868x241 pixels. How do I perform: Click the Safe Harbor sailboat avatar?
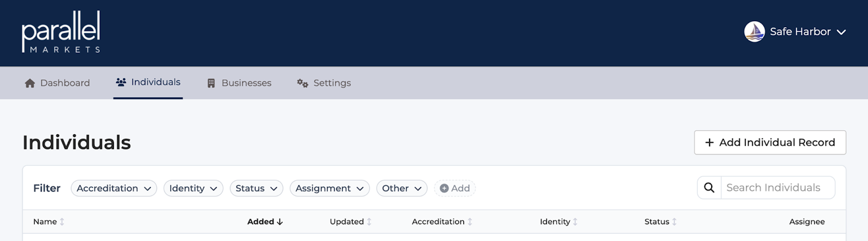[x=754, y=32]
